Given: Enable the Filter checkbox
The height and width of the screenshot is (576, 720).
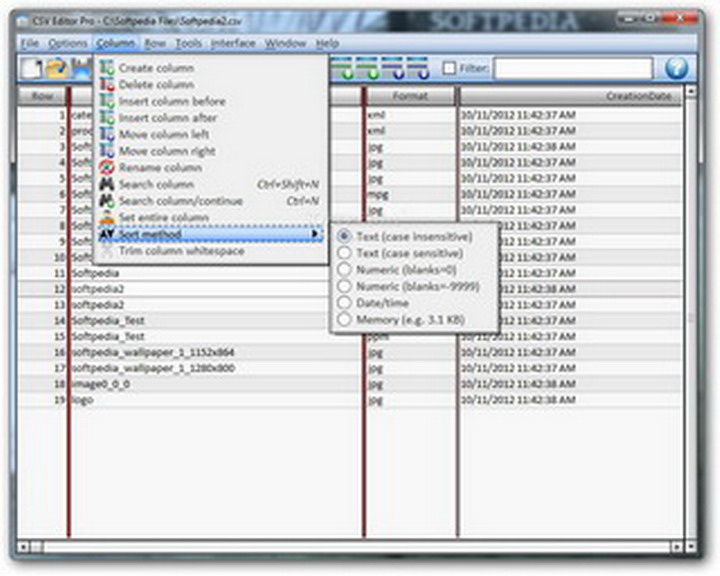Looking at the screenshot, I should point(449,68).
